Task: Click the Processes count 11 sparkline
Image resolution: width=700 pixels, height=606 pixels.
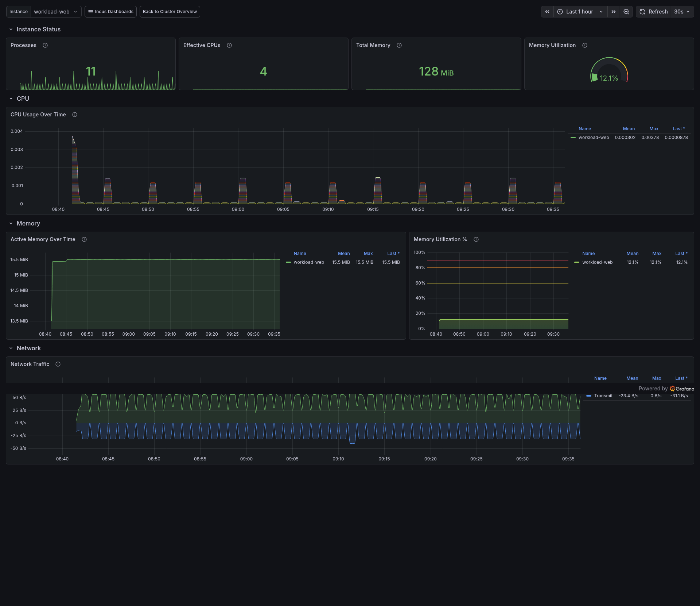Action: pyautogui.click(x=91, y=71)
